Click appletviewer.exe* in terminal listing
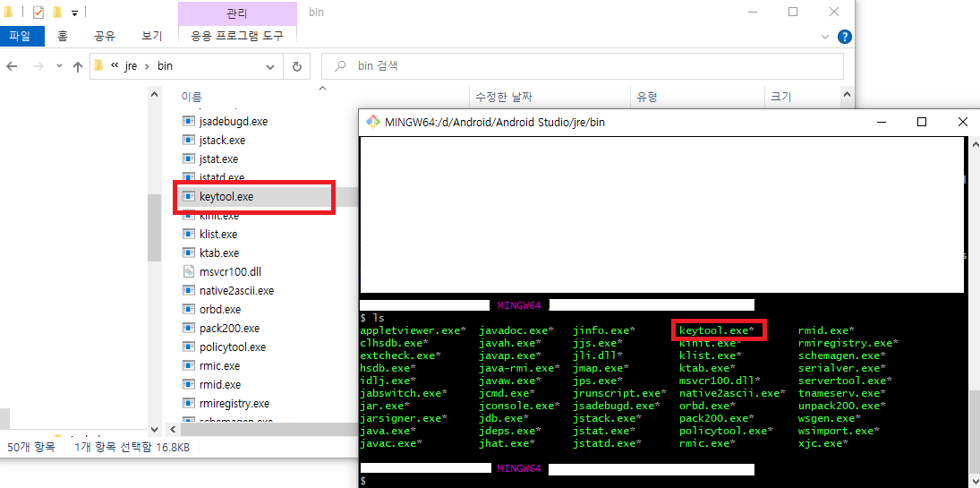Image resolution: width=980 pixels, height=488 pixels. pos(413,330)
